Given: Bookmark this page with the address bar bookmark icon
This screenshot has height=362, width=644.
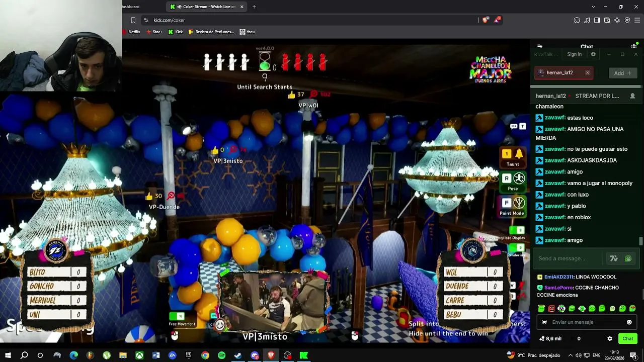Looking at the screenshot, I should (133, 20).
